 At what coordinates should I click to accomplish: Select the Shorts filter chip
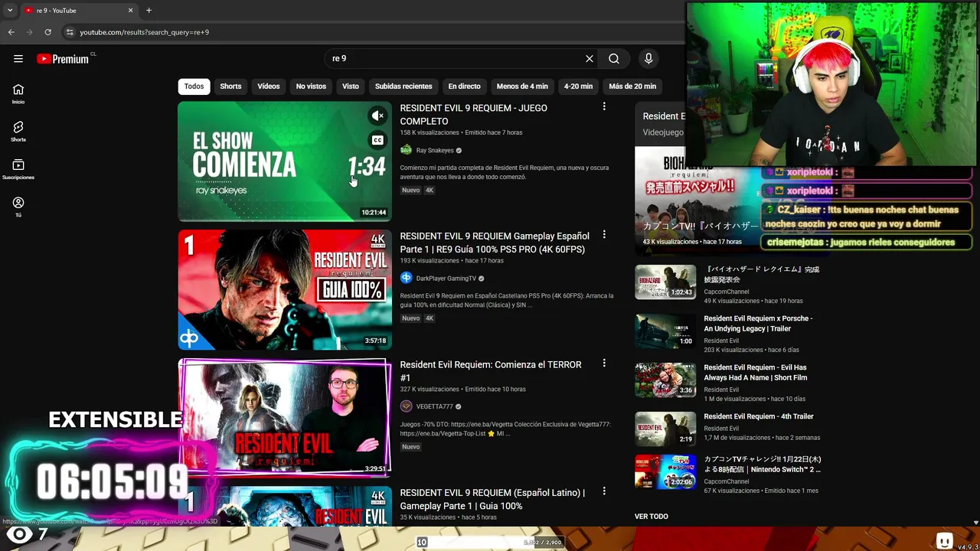coord(230,86)
